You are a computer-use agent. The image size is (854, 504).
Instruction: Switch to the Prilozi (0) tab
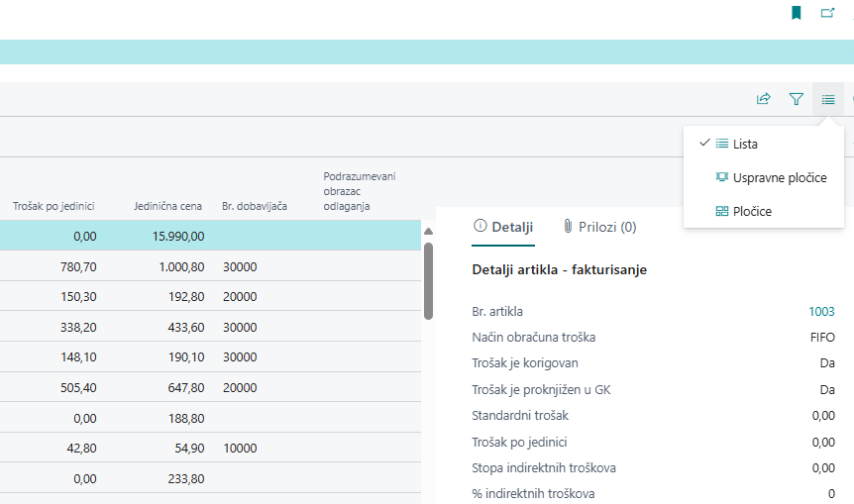tap(599, 227)
